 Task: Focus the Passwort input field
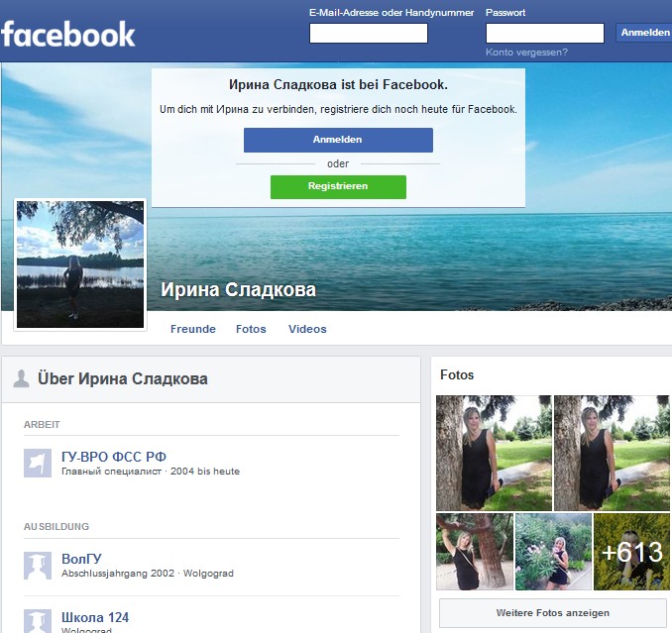tap(545, 33)
